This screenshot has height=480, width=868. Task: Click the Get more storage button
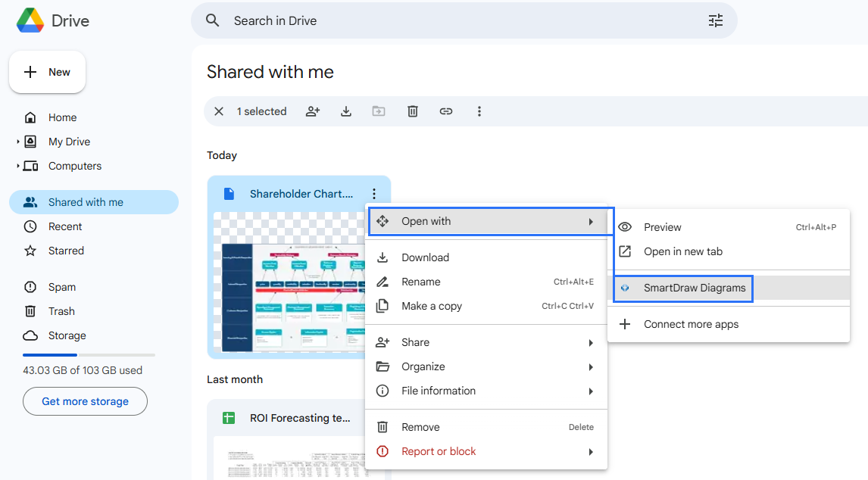click(x=85, y=401)
